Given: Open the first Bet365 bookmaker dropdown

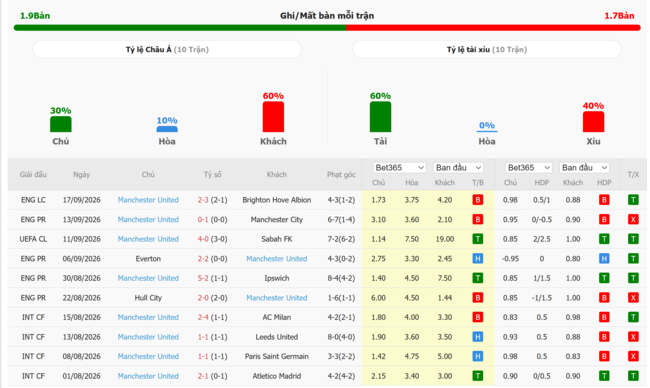Looking at the screenshot, I should point(399,167).
